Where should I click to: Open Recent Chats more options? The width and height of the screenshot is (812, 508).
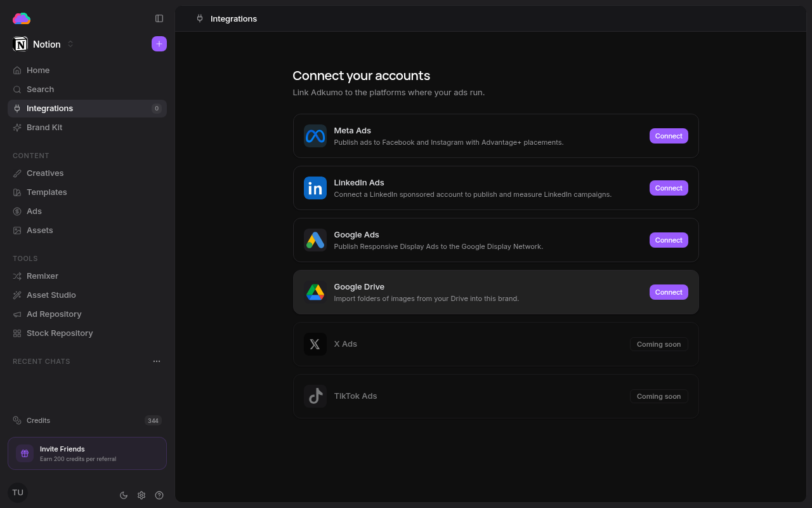(157, 361)
